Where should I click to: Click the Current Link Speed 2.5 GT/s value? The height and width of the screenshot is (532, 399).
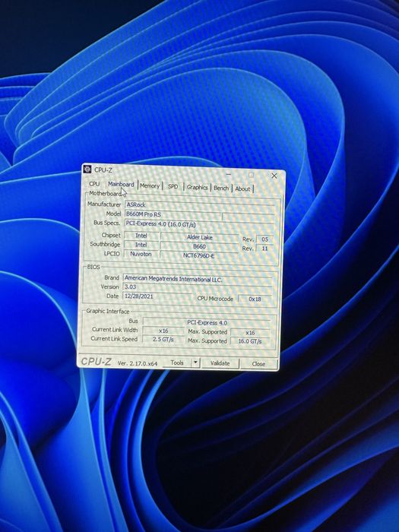pos(163,339)
